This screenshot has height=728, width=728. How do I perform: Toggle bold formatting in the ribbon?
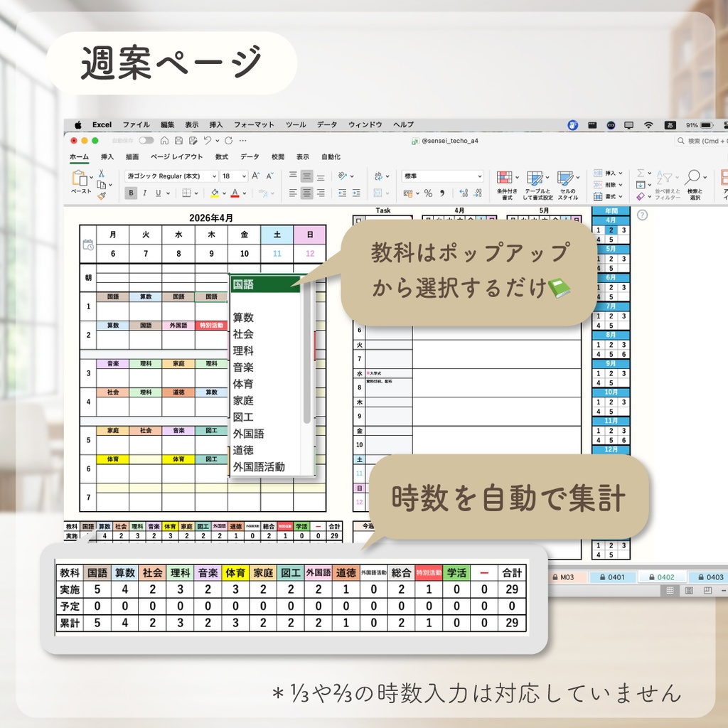[131, 193]
